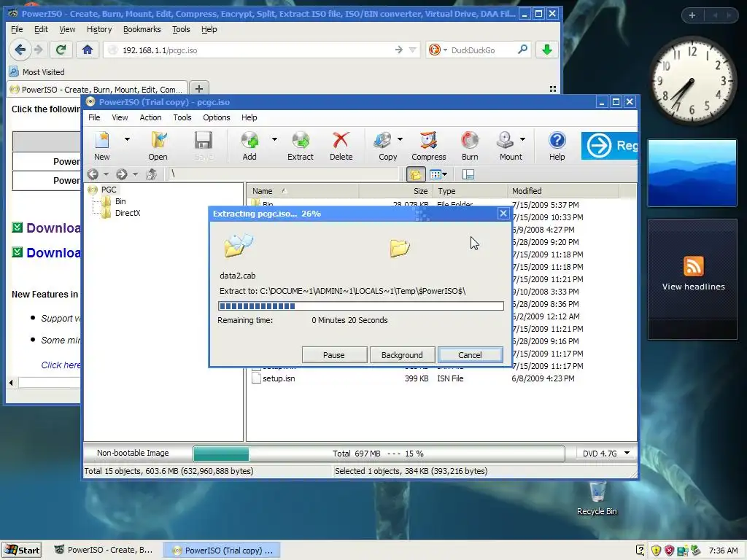Viewport: 747px width, 560px height.
Task: Click the browser tab groups grid icon
Action: pyautogui.click(x=553, y=89)
